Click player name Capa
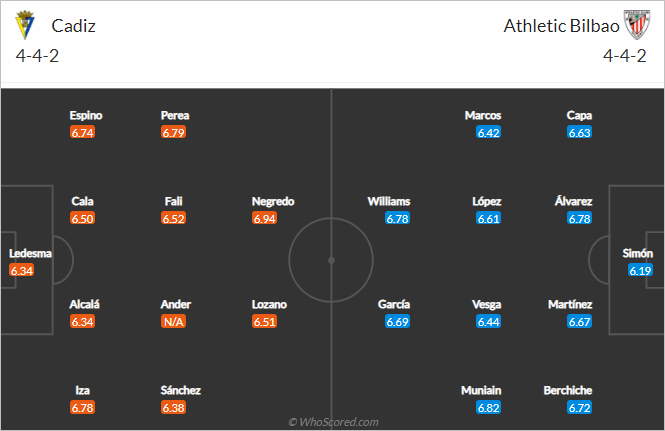Image resolution: width=665 pixels, height=431 pixels. point(580,115)
